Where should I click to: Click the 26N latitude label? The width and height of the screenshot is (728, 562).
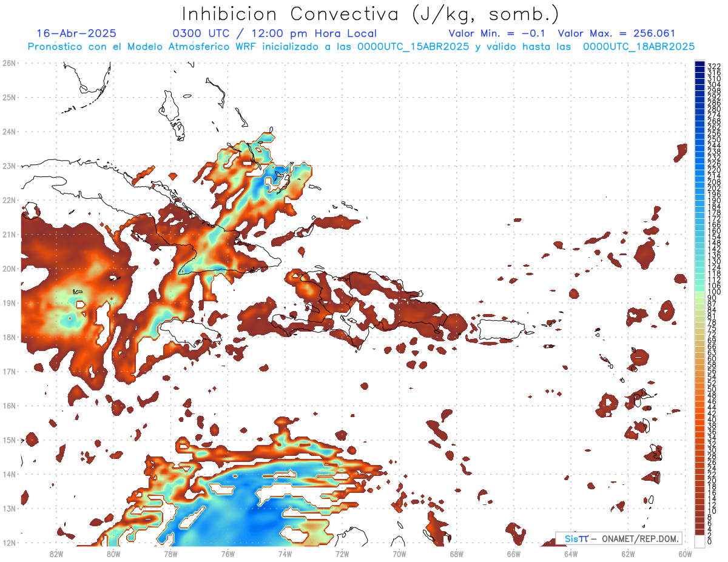pos(9,63)
